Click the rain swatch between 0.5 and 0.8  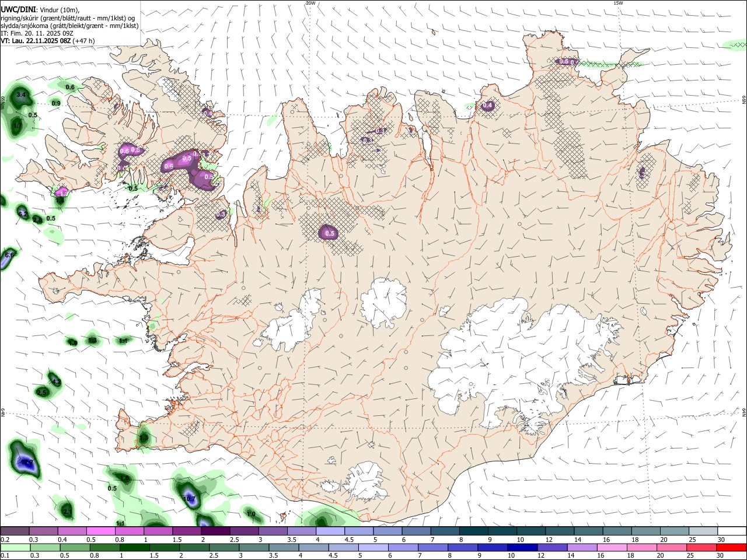pyautogui.click(x=76, y=547)
